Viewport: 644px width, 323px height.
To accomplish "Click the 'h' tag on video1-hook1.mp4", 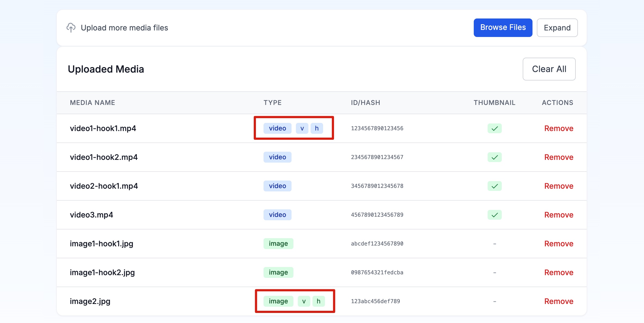I will tap(317, 128).
